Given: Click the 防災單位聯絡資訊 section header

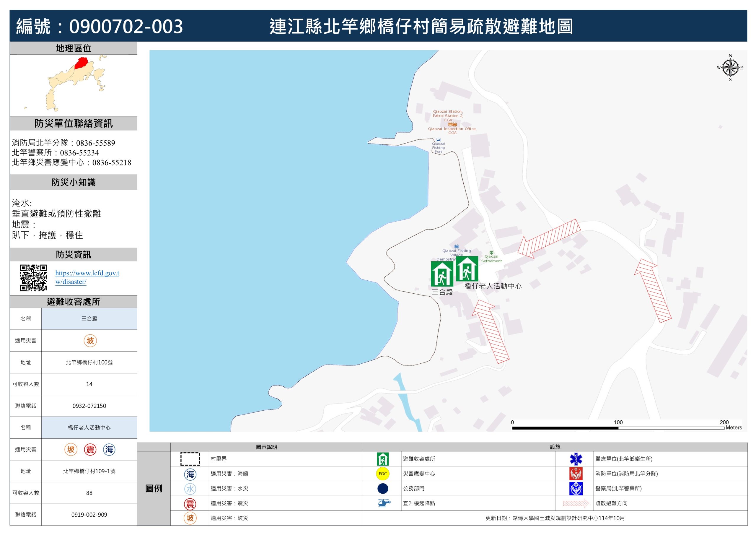Looking at the screenshot, I should [x=74, y=123].
